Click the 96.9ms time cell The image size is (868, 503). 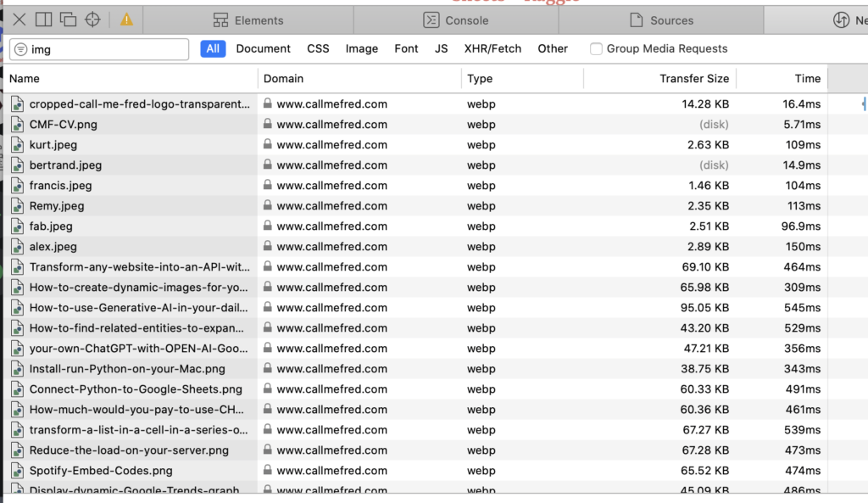(x=800, y=226)
